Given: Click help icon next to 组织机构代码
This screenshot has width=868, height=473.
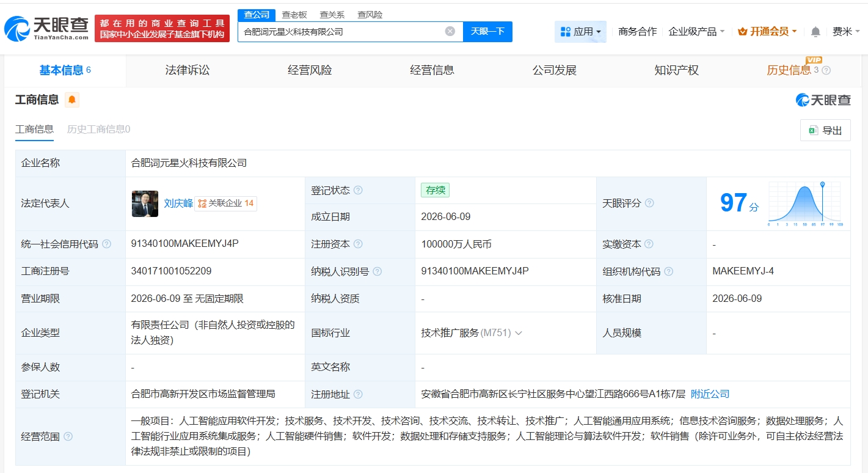Looking at the screenshot, I should point(668,271).
